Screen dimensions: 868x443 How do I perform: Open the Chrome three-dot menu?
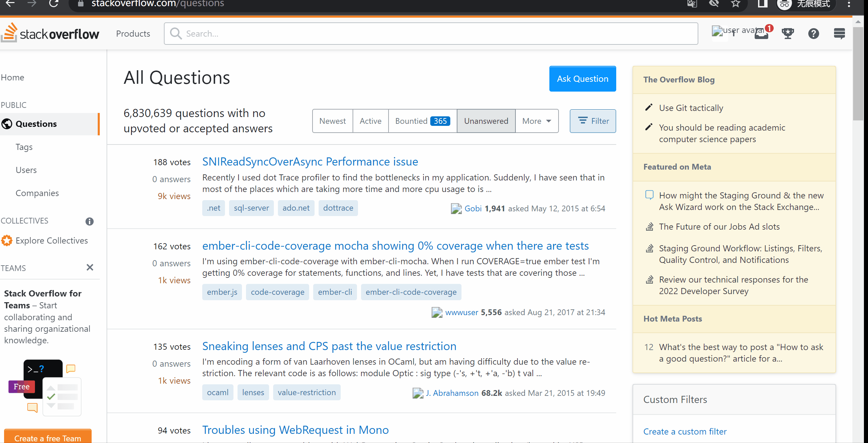pos(849,4)
